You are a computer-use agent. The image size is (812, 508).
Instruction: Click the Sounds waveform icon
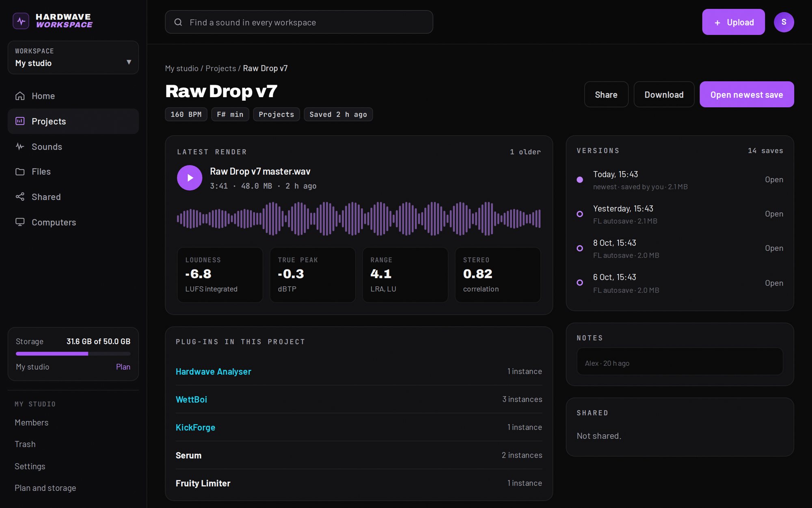click(20, 146)
